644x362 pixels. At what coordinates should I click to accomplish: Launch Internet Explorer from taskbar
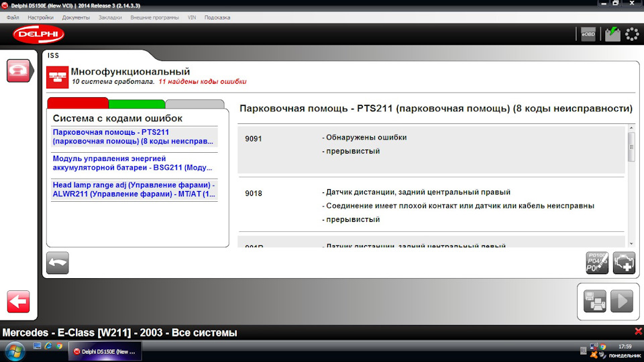coord(48,346)
